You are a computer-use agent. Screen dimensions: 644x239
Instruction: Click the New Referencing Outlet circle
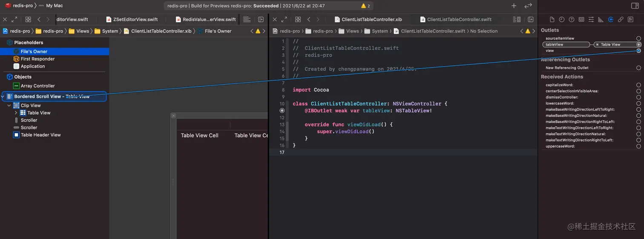coord(638,68)
